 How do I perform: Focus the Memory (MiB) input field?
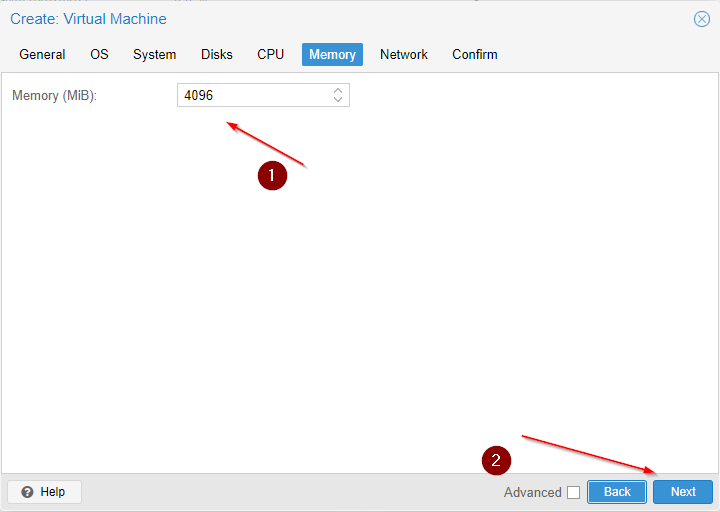(253, 95)
